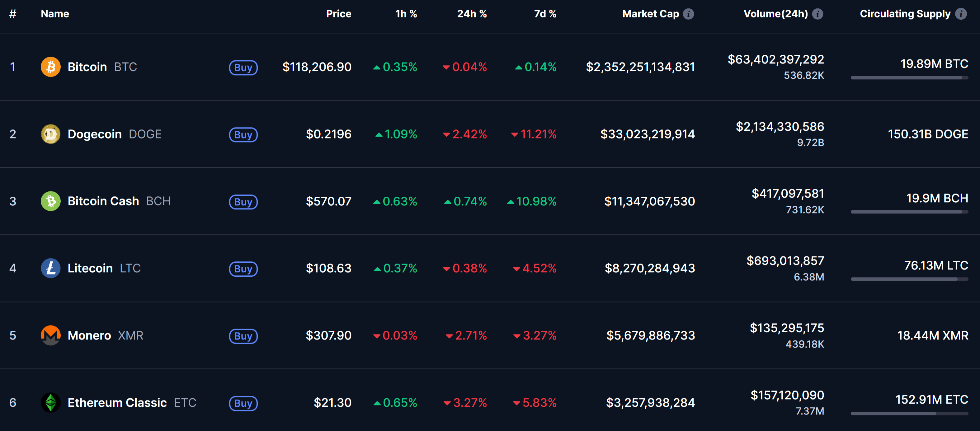Click the Bitcoin Cash 24h volume value
The image size is (980, 431).
pos(788,194)
